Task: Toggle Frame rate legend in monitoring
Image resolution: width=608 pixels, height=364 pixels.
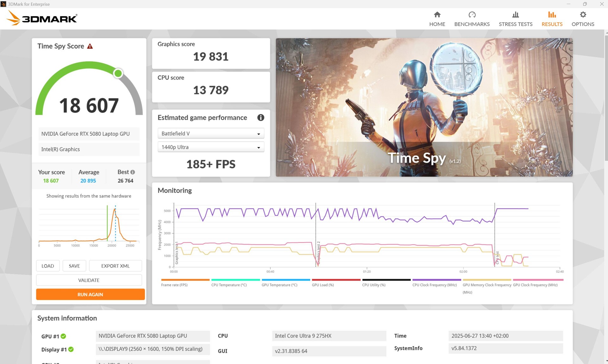Action: tap(174, 285)
